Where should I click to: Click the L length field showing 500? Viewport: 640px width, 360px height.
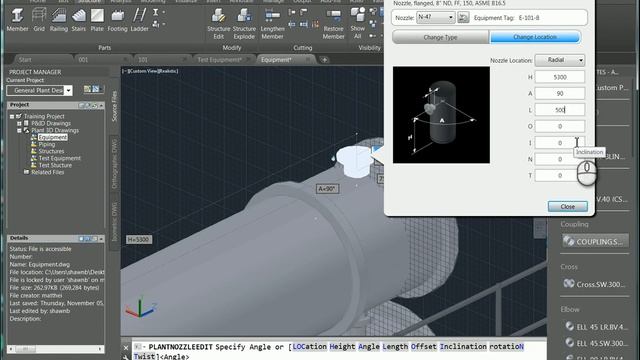(x=560, y=109)
